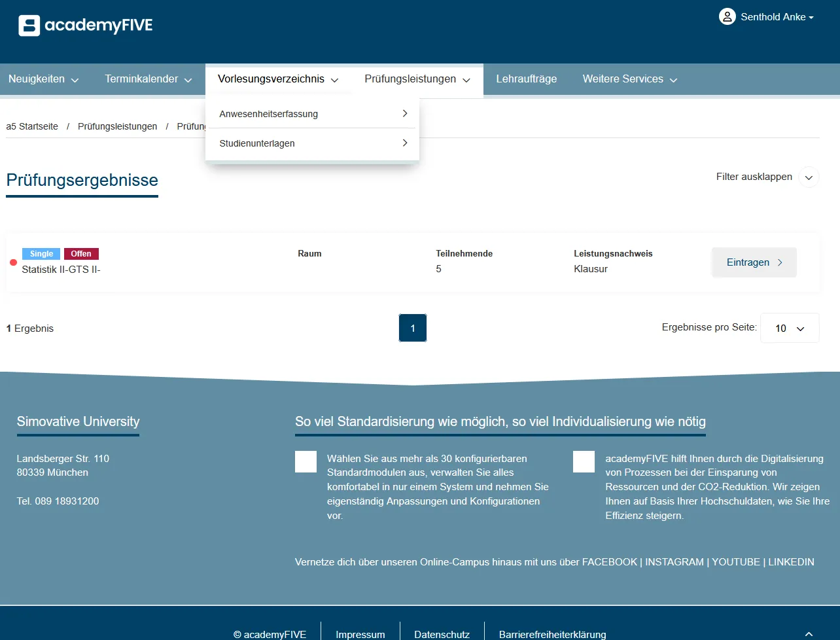Click the scroll-to-top arrow icon
This screenshot has width=840, height=640.
tap(809, 634)
